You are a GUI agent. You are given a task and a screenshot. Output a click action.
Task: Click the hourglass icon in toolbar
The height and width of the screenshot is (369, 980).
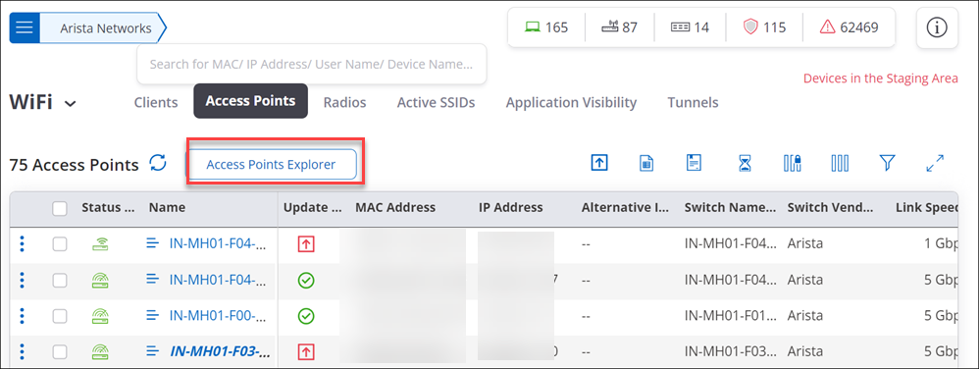745,164
